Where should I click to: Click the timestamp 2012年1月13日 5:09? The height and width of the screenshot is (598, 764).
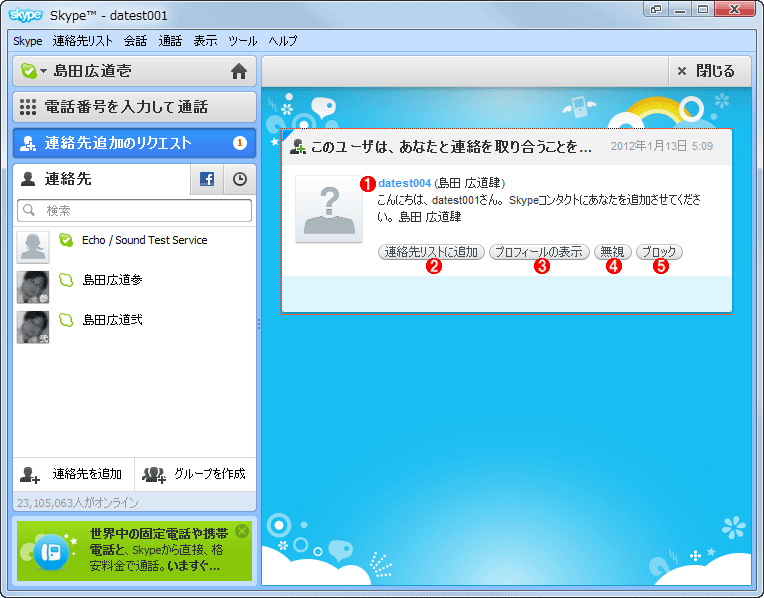point(662,146)
